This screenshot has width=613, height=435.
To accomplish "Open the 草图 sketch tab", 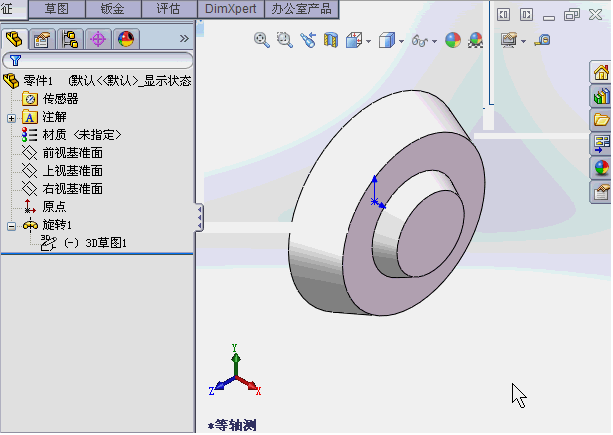I will [57, 9].
